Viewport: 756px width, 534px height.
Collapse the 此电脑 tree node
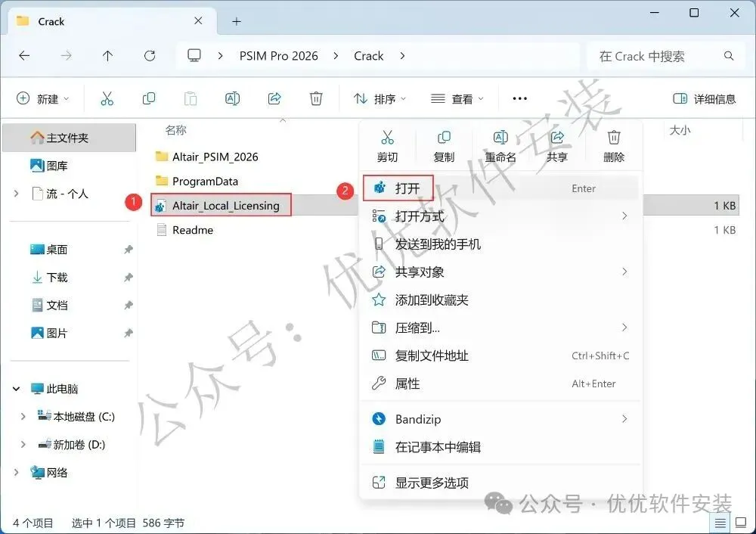tap(17, 389)
